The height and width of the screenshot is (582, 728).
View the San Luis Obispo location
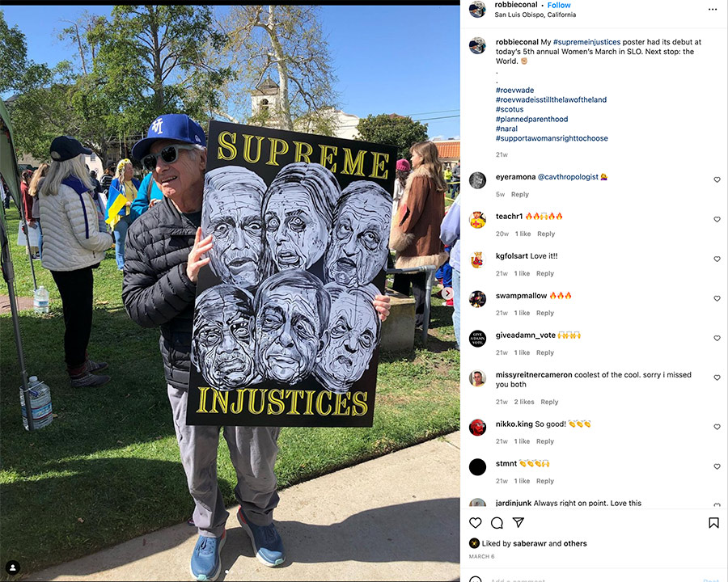click(x=535, y=15)
